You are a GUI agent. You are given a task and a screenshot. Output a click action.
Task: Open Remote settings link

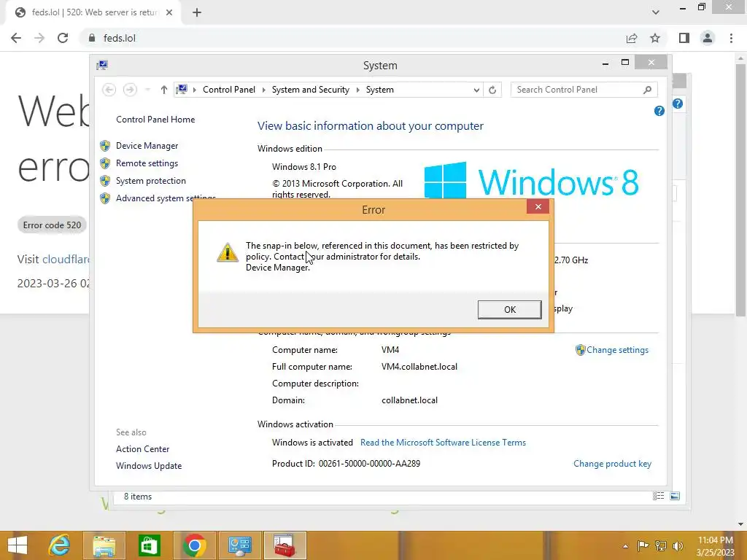(x=147, y=163)
